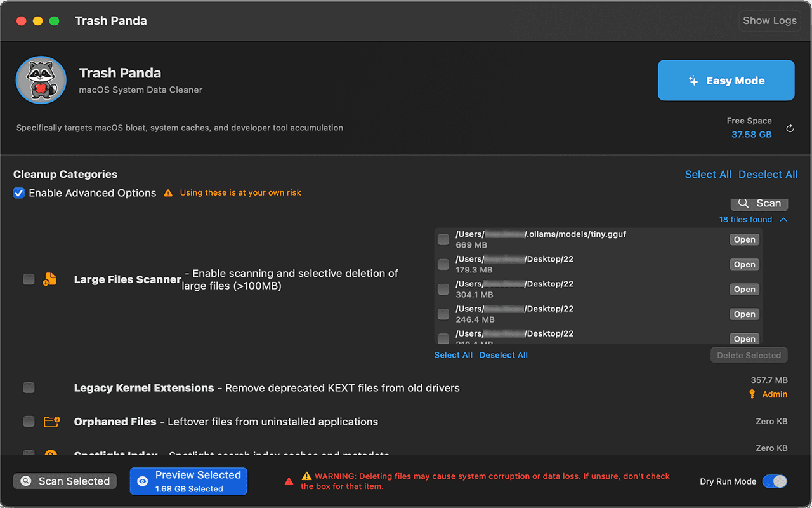Collapse the 18 files found list
The width and height of the screenshot is (812, 508).
(783, 220)
